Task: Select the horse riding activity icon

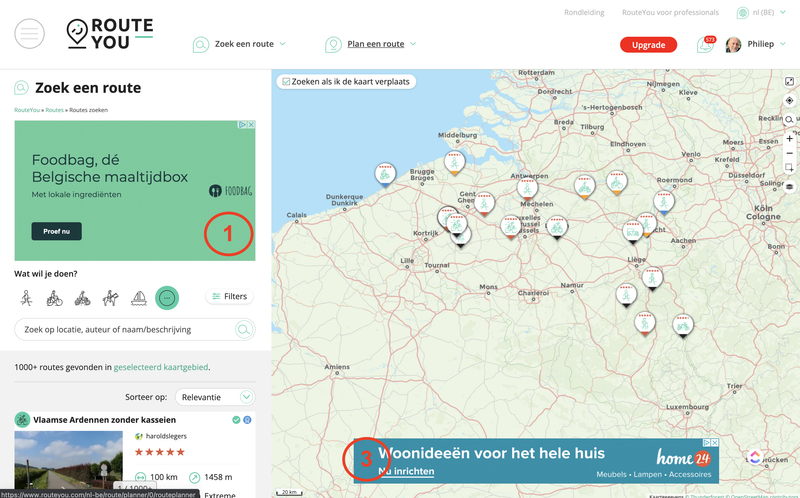Action: (x=110, y=298)
